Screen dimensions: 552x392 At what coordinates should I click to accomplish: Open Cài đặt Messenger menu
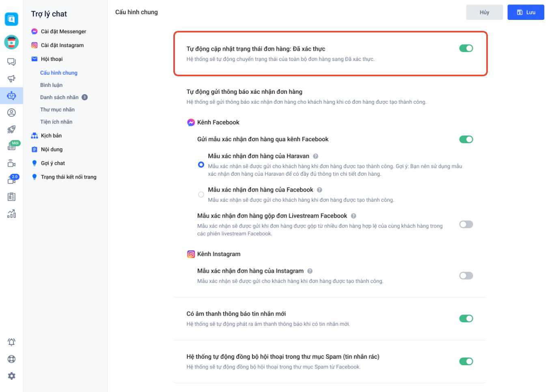coord(63,31)
